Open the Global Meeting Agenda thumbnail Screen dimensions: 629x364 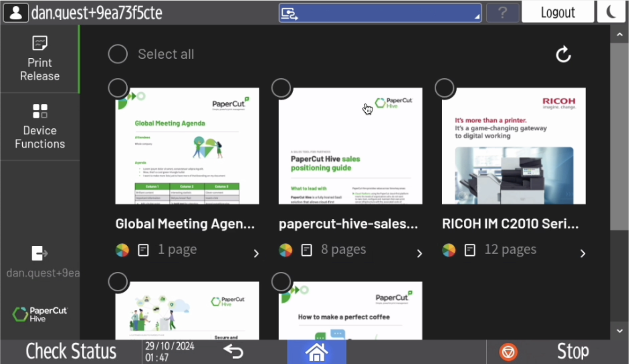tap(187, 146)
